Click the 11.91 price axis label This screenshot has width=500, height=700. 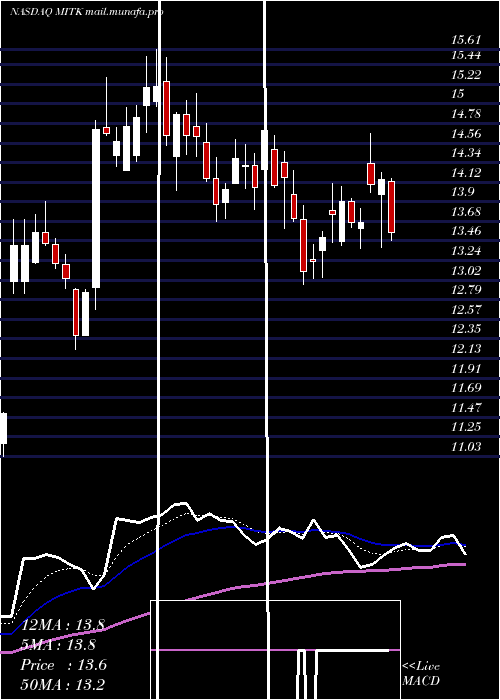tap(466, 369)
